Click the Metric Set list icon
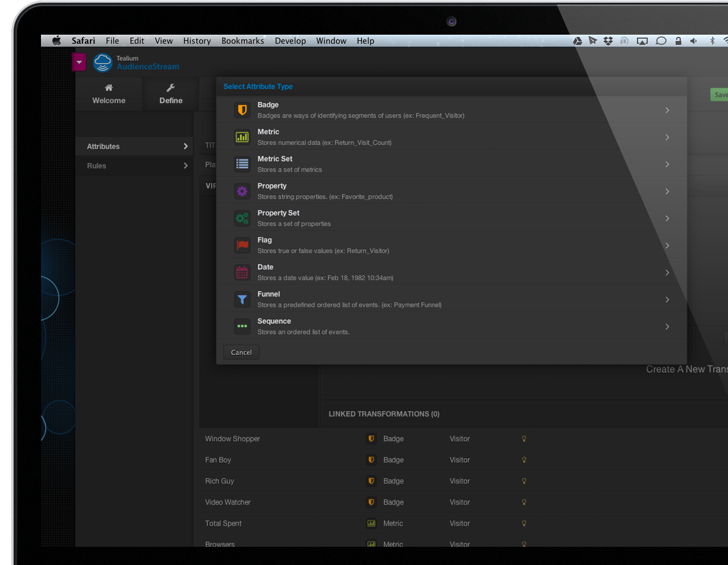Screen dimensions: 728x565 [242, 164]
